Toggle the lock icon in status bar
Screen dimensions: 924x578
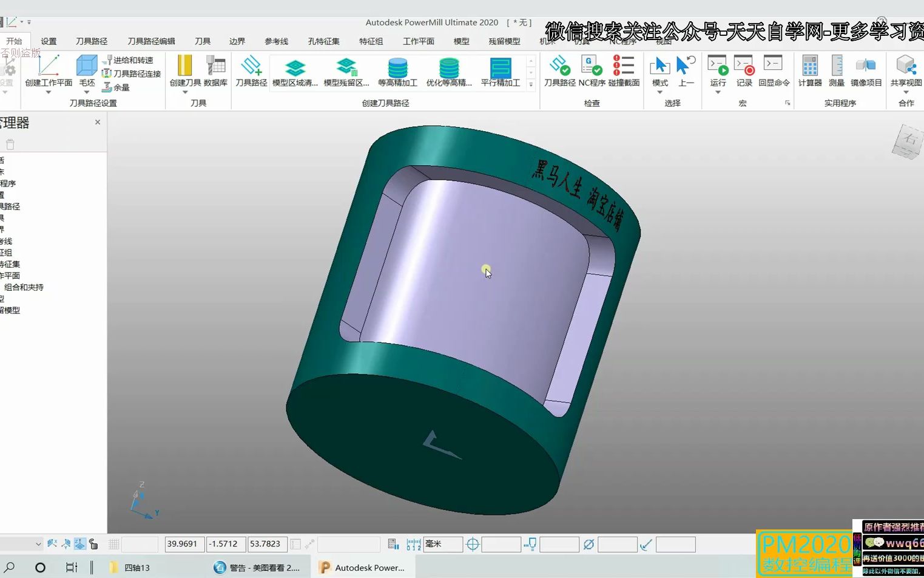pyautogui.click(x=93, y=544)
